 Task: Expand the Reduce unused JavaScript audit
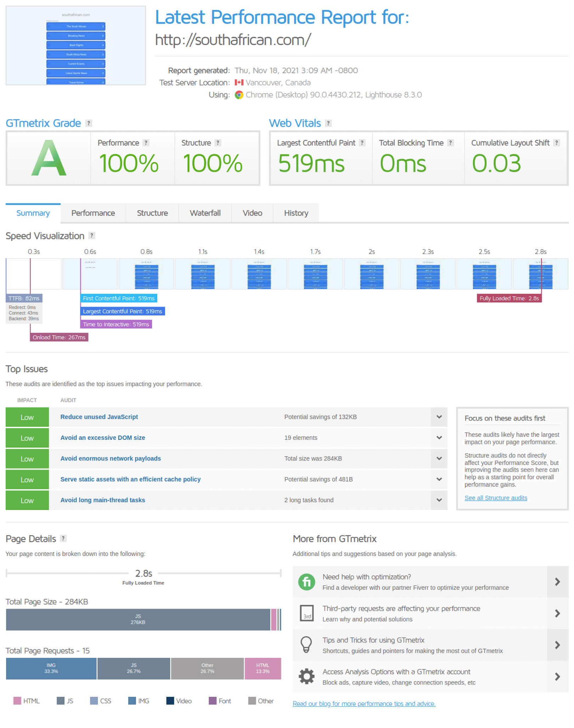439,417
